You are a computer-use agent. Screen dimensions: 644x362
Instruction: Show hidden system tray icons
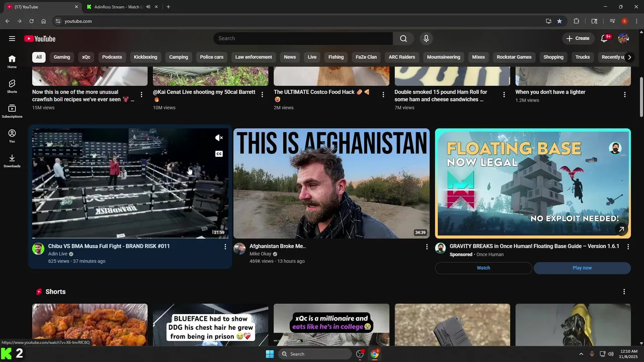click(x=581, y=354)
